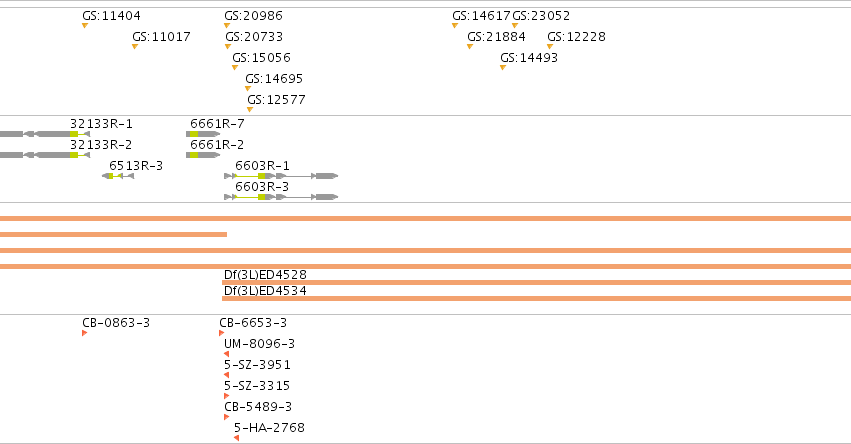Select the 6603R-3 transcript glyph
Screen dimensions: 851x444
pos(281,197)
